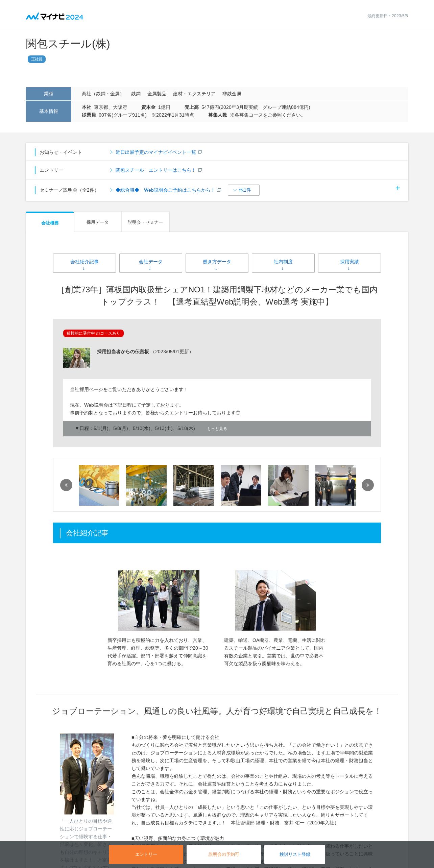
Task: Click the 説明会の予約可 button
Action: (224, 854)
